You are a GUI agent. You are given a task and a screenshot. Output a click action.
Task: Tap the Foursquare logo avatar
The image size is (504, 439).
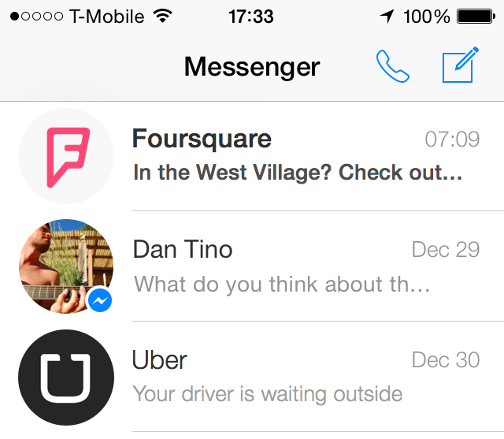pos(66,156)
